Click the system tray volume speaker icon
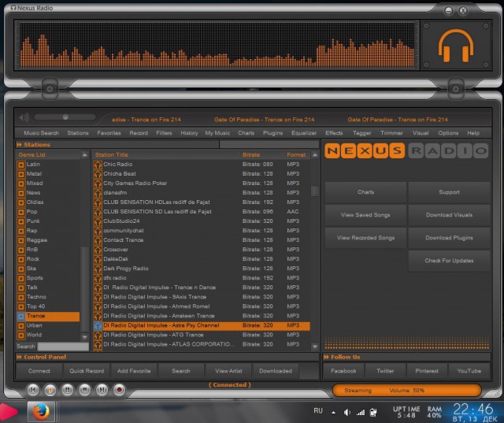Screen dimensions: 504x423 click(x=346, y=412)
